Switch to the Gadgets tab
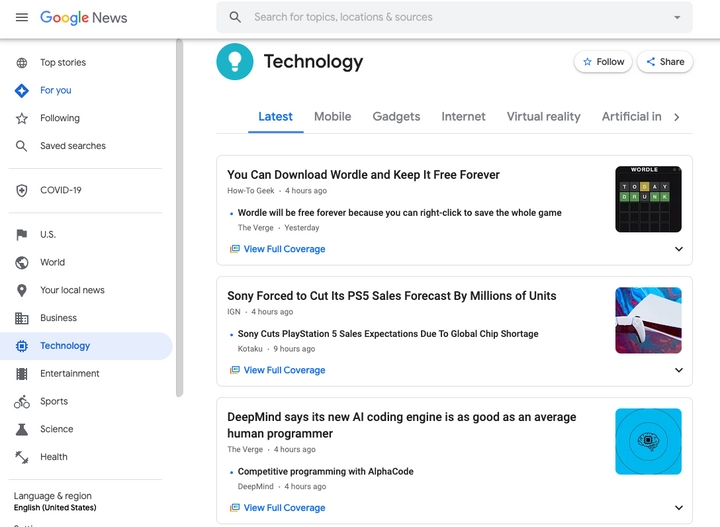 tap(396, 117)
